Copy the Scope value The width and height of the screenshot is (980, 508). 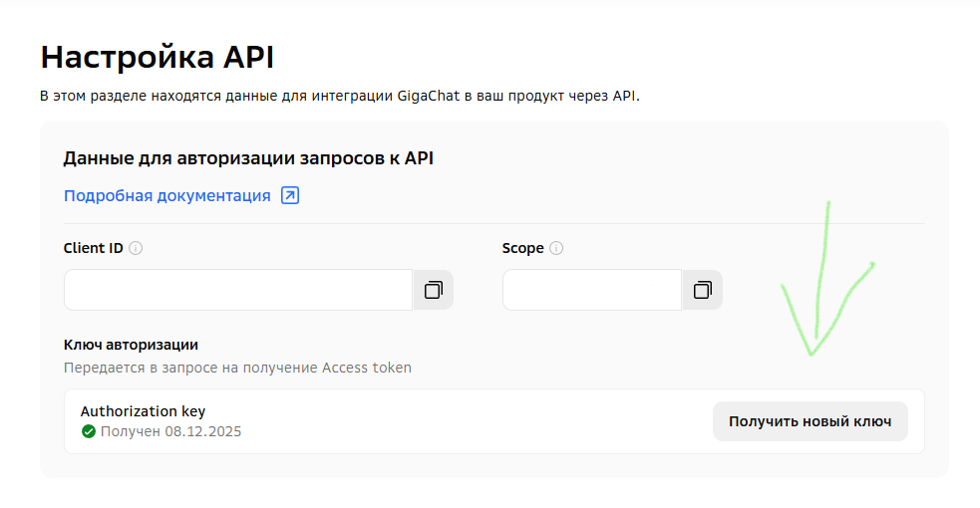[703, 290]
